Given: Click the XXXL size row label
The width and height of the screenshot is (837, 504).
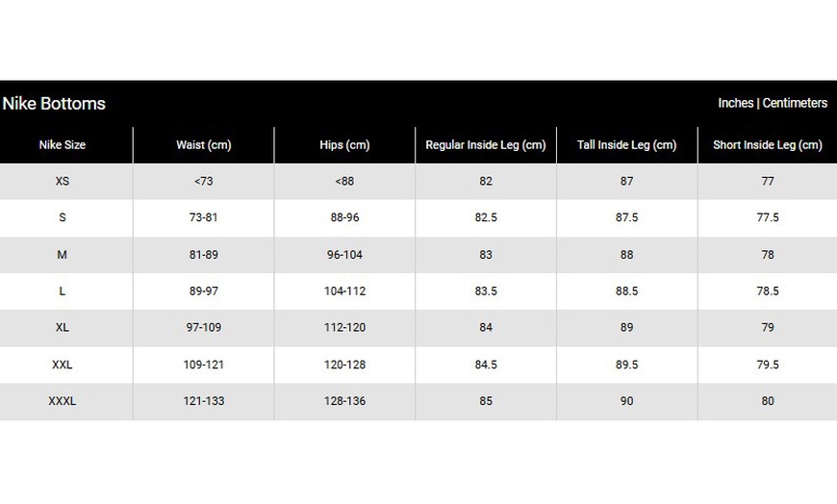Looking at the screenshot, I should coord(63,401).
